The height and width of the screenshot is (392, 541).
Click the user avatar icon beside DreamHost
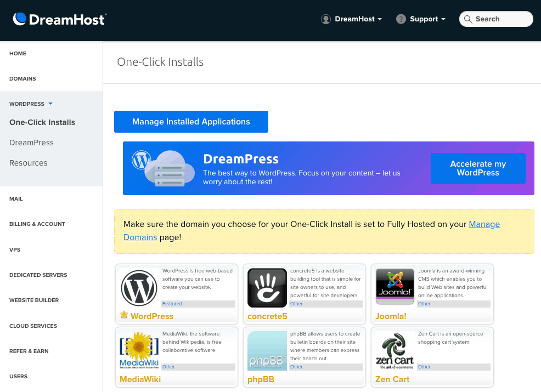326,19
